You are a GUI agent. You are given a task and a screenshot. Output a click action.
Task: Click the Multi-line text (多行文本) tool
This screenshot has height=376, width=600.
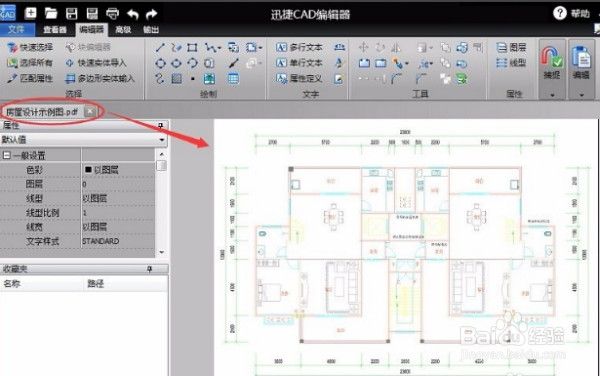coord(299,47)
